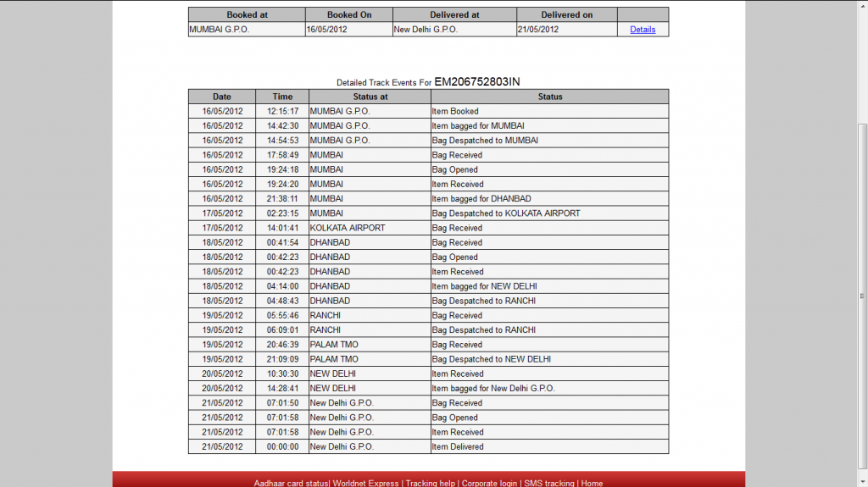Select 'New Delhi G.P.O.' in the summary row
868x487 pixels.
pyautogui.click(x=454, y=30)
